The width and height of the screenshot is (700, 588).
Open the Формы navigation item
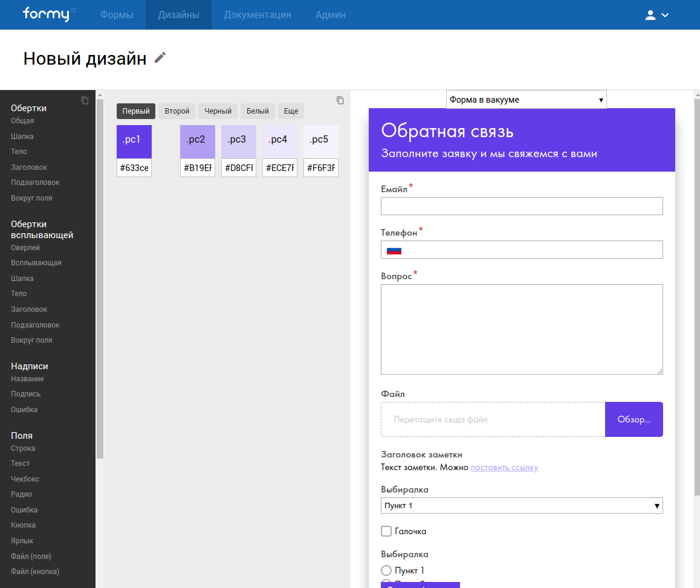coord(117,15)
